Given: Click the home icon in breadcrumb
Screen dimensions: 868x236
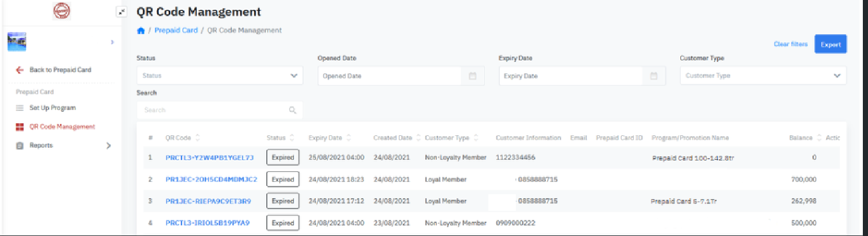Looking at the screenshot, I should coord(141,30).
